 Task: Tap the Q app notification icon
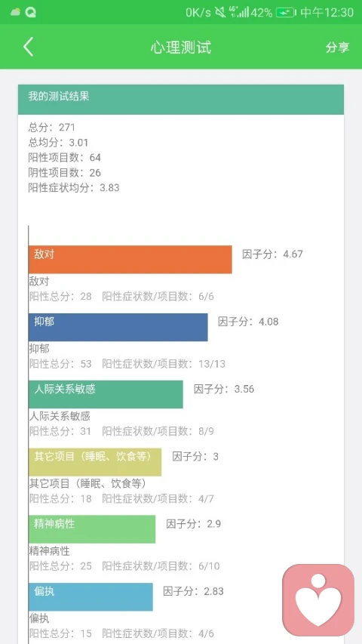(x=30, y=12)
